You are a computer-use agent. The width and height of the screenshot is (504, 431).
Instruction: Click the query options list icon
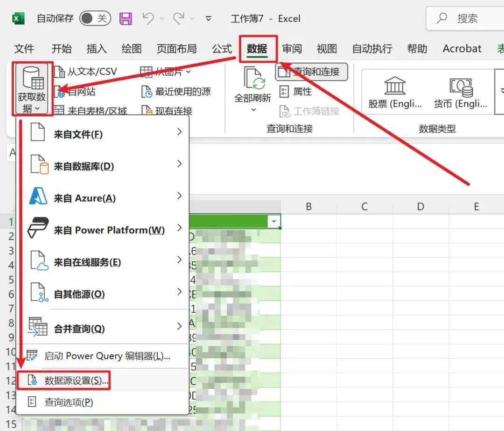click(32, 402)
